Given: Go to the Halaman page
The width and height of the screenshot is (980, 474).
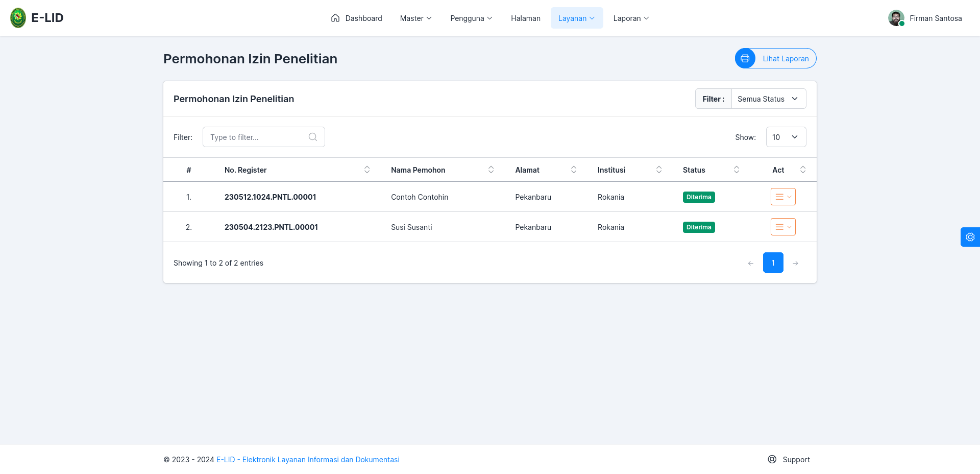Looking at the screenshot, I should 526,18.
